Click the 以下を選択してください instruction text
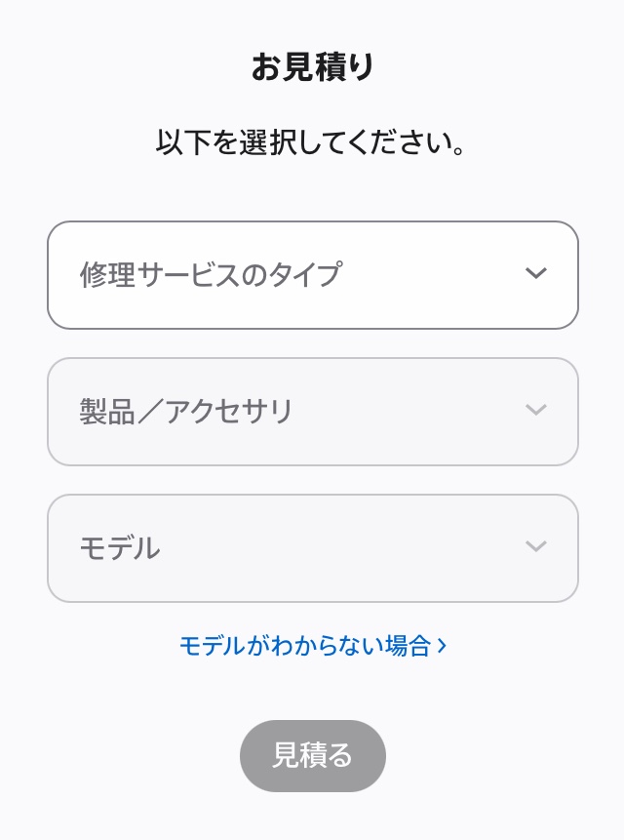This screenshot has width=624, height=840. (312, 143)
